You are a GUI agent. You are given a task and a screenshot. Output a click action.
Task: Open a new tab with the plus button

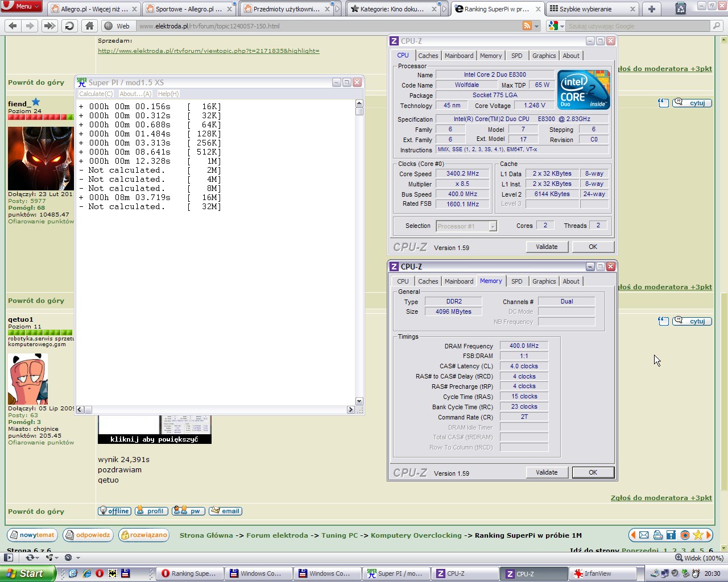[652, 9]
